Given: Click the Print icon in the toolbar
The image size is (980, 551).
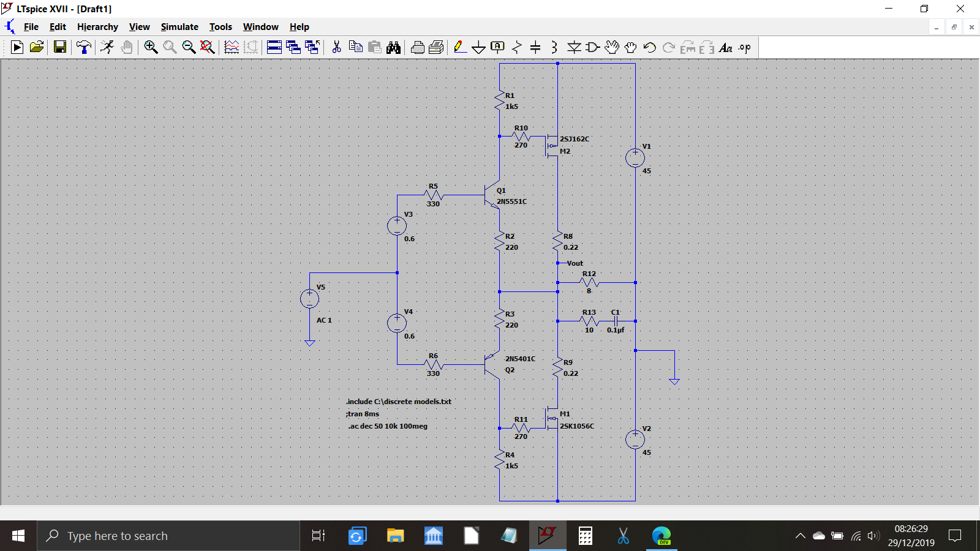Looking at the screenshot, I should tap(418, 47).
